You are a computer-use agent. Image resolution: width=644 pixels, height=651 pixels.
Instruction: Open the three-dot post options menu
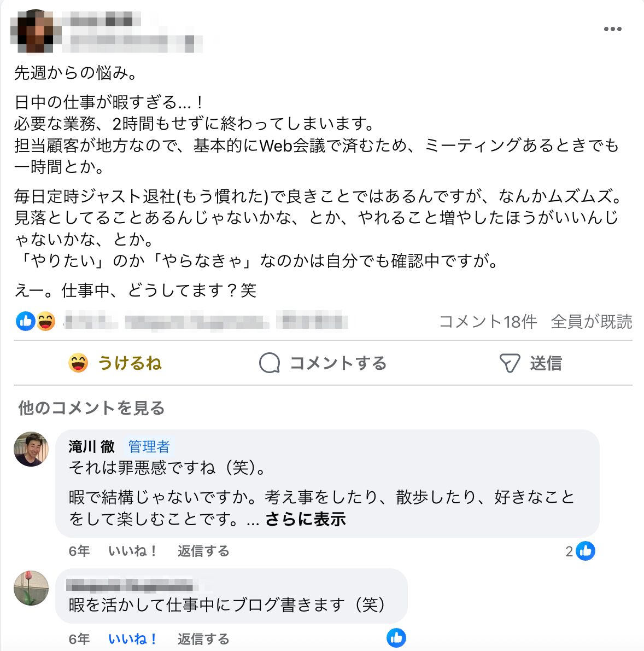tap(612, 29)
